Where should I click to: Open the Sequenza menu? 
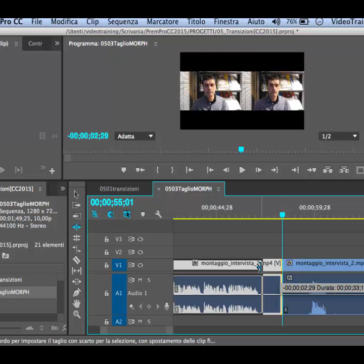pos(123,22)
